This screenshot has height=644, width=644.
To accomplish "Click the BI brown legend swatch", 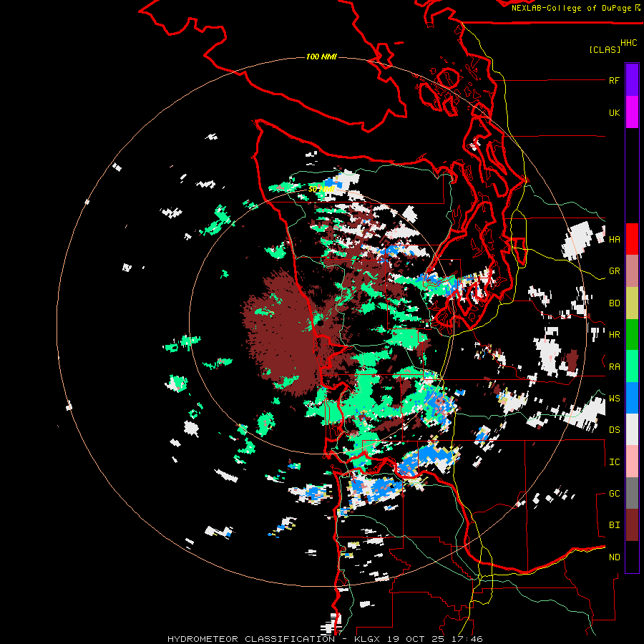I will click(632, 525).
